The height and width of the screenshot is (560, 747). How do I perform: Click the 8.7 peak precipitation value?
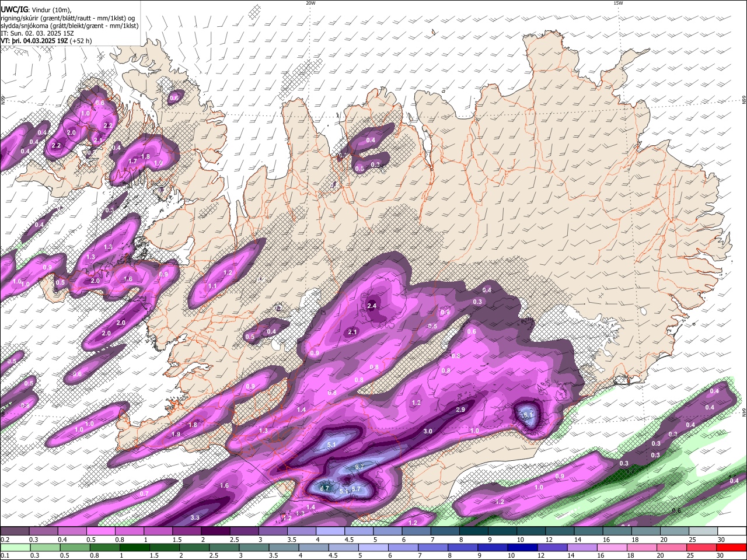click(325, 488)
